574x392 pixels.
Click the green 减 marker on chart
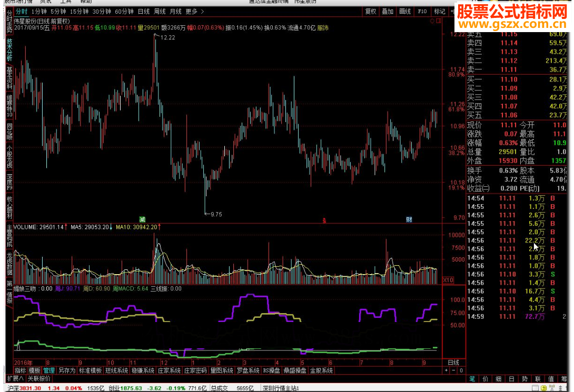coord(142,219)
